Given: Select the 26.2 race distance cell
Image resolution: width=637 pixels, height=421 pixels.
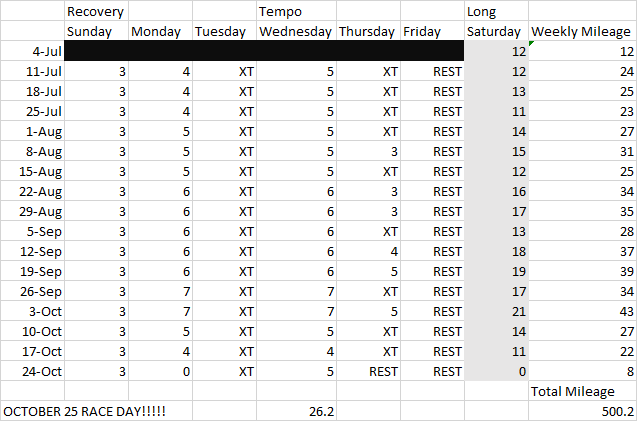Looking at the screenshot, I should (296, 411).
